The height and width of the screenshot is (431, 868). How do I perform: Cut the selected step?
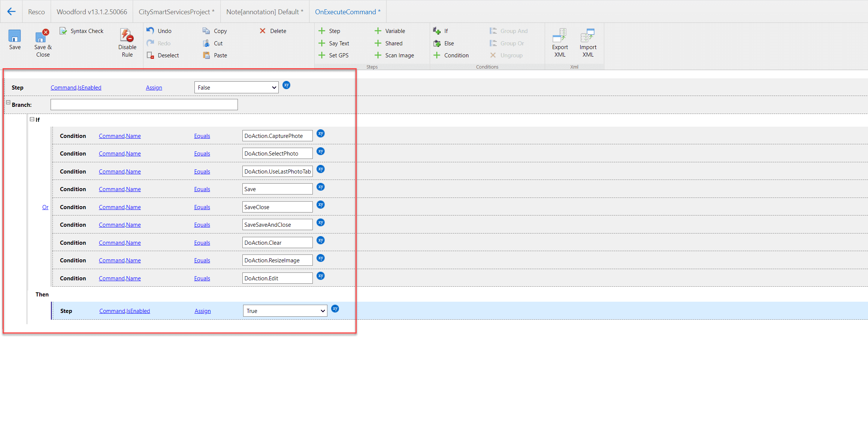213,43
